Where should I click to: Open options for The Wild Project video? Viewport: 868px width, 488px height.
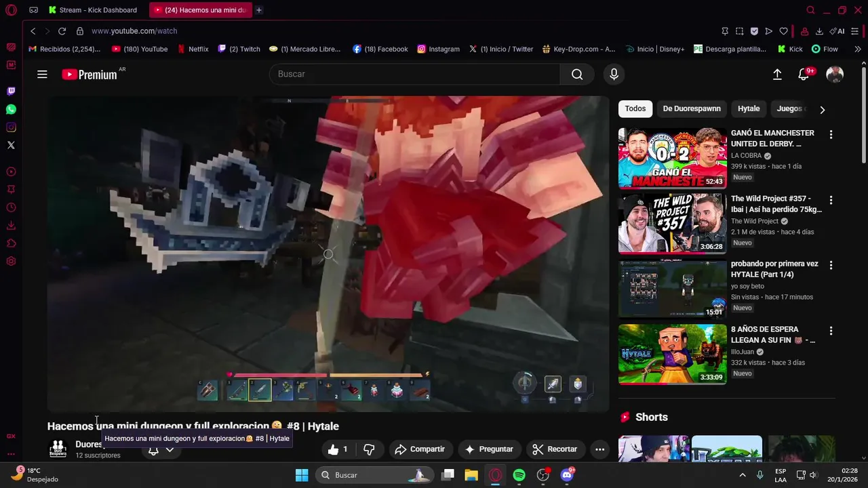pos(831,201)
